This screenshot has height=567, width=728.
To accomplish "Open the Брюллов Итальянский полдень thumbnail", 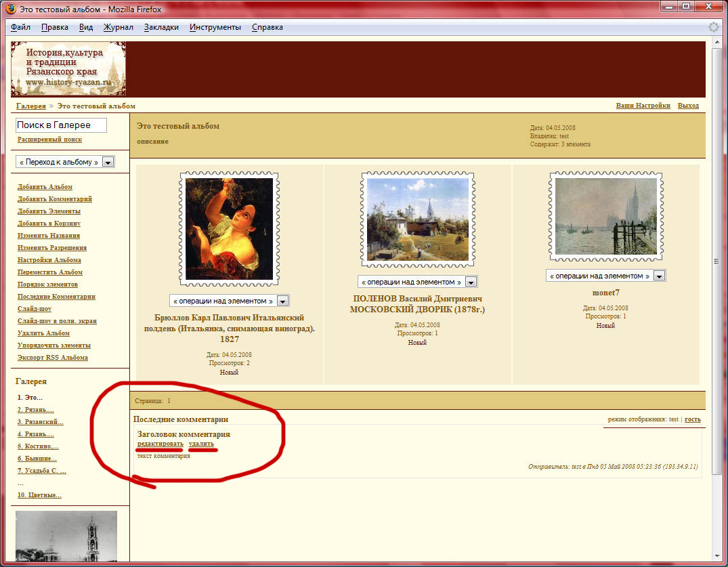I will [x=230, y=229].
